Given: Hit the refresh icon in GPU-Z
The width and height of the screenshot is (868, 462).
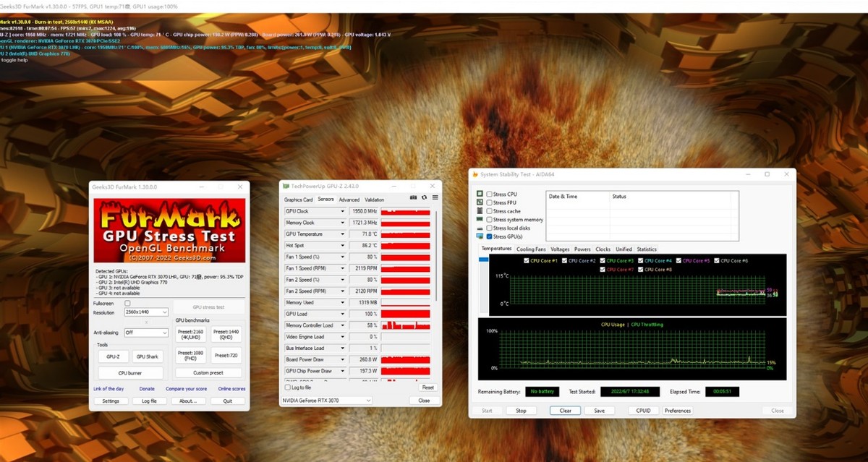Looking at the screenshot, I should pyautogui.click(x=424, y=197).
